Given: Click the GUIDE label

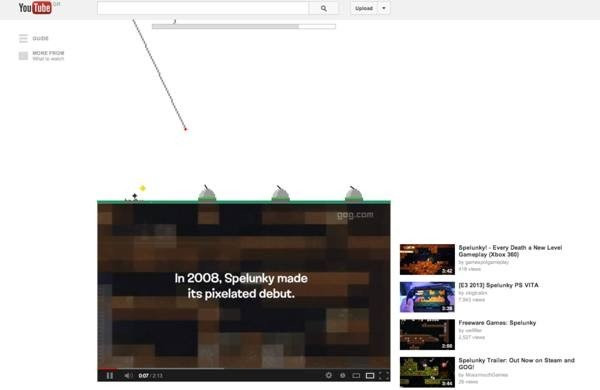Looking at the screenshot, I should pyautogui.click(x=41, y=38).
